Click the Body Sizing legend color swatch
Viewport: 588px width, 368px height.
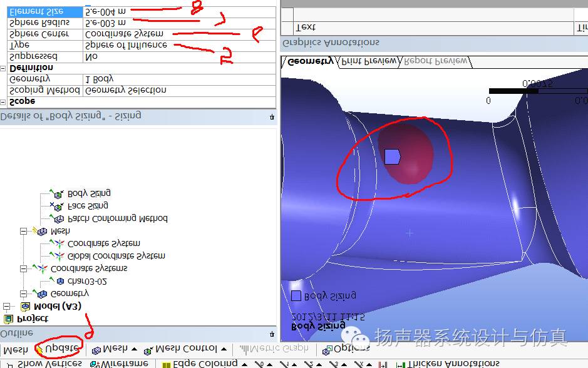point(296,296)
